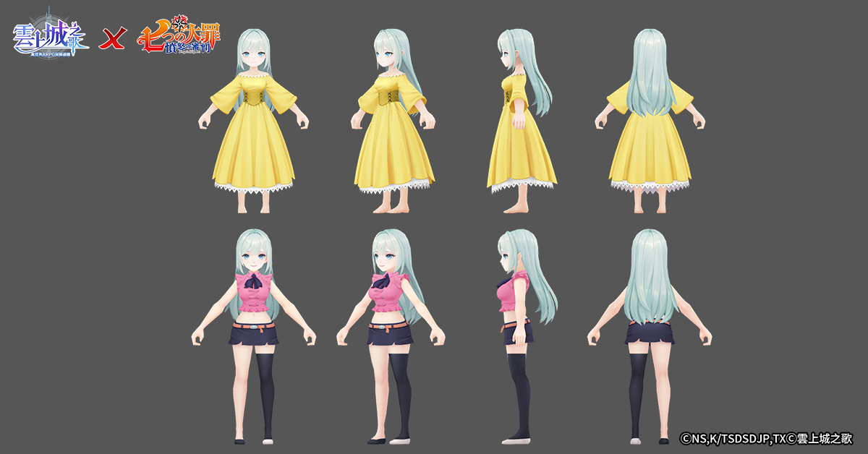The width and height of the screenshot is (868, 454).
Task: Click the white lace hem on back-view yellow dress
Action: click(x=649, y=187)
